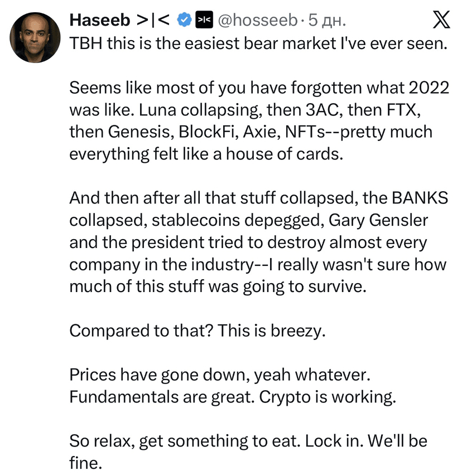Click the black >|< affiliation badge icon
Image resolution: width=462 pixels, height=476 pixels.
(x=204, y=20)
